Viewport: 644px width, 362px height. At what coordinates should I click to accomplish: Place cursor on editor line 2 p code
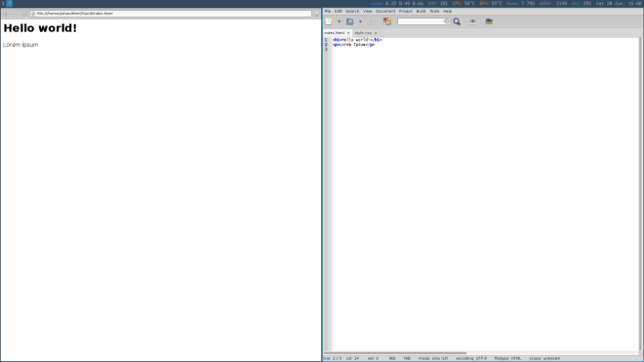click(353, 44)
